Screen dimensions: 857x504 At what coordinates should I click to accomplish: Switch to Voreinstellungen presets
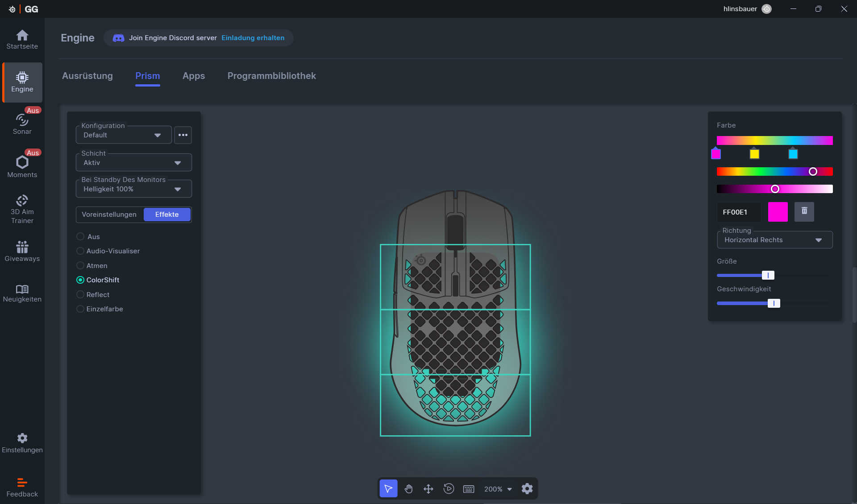coord(109,215)
